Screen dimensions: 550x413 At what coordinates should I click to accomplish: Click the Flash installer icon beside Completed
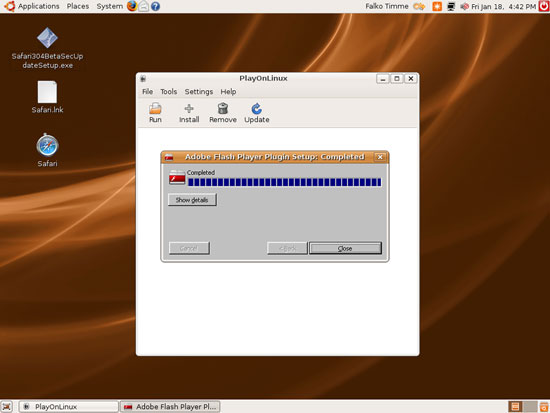[x=177, y=177]
